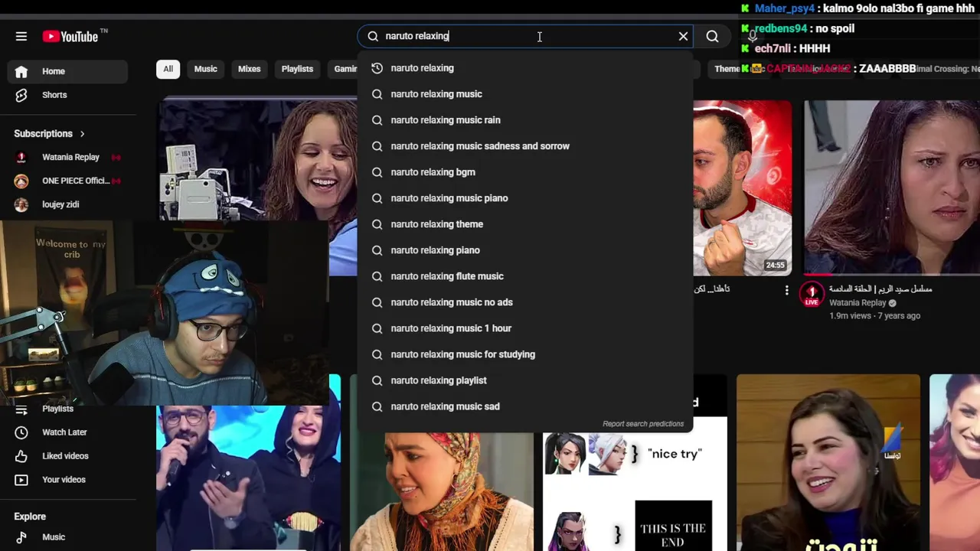Choose 'naruto relaxing music sadness and sorrow'

[x=524, y=146]
